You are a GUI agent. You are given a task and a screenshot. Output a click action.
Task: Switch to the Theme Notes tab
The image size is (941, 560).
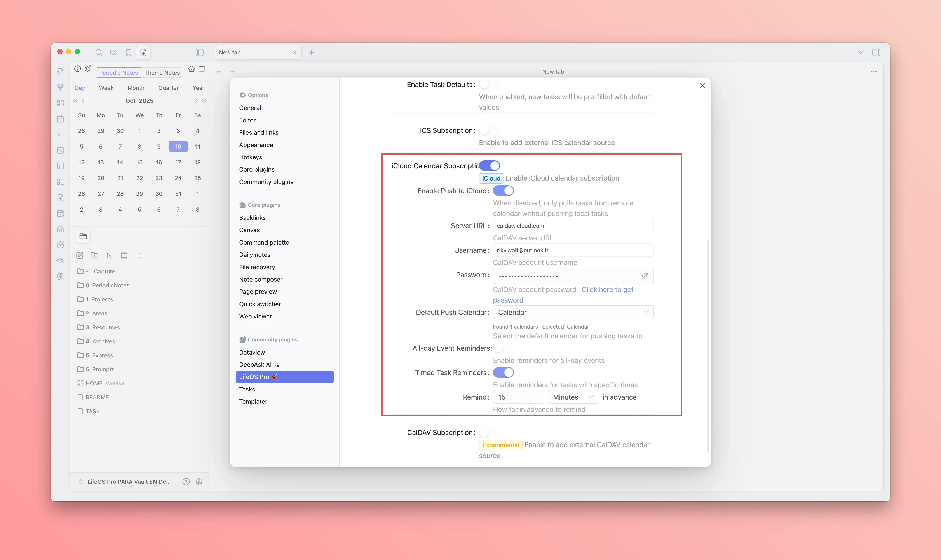pyautogui.click(x=162, y=72)
